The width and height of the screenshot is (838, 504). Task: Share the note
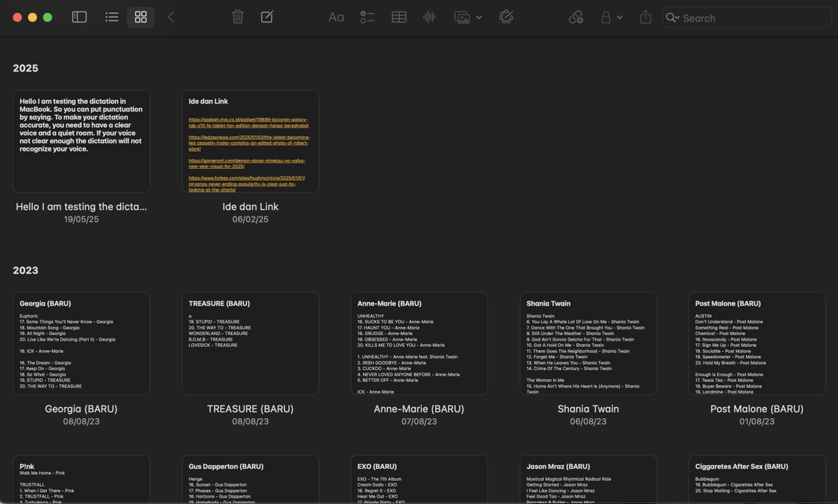tap(646, 17)
